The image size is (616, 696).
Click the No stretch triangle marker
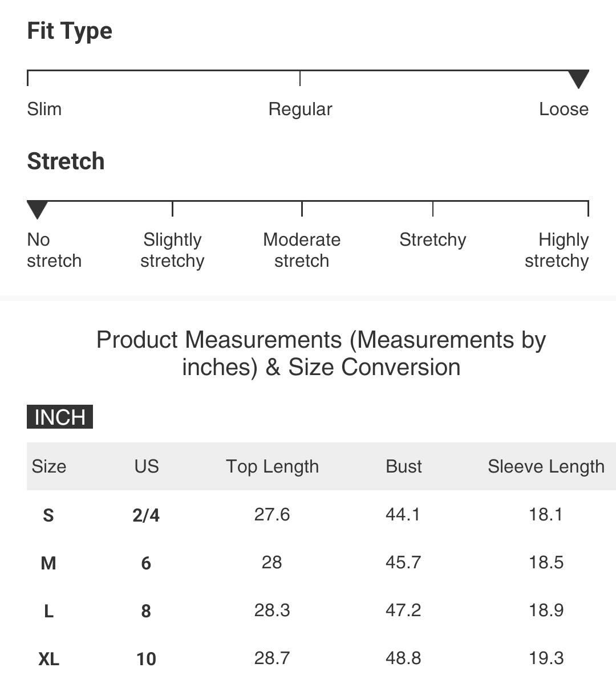[x=38, y=210]
